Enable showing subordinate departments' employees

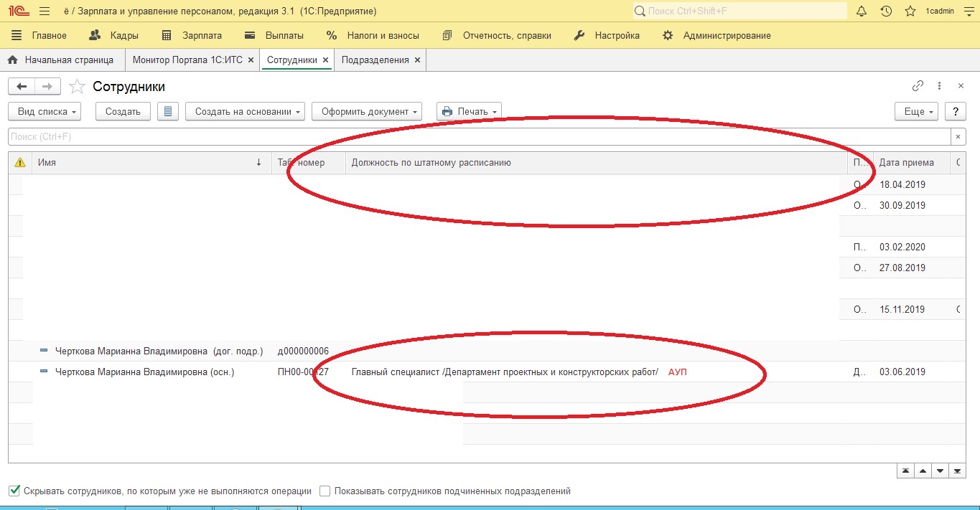click(x=325, y=491)
